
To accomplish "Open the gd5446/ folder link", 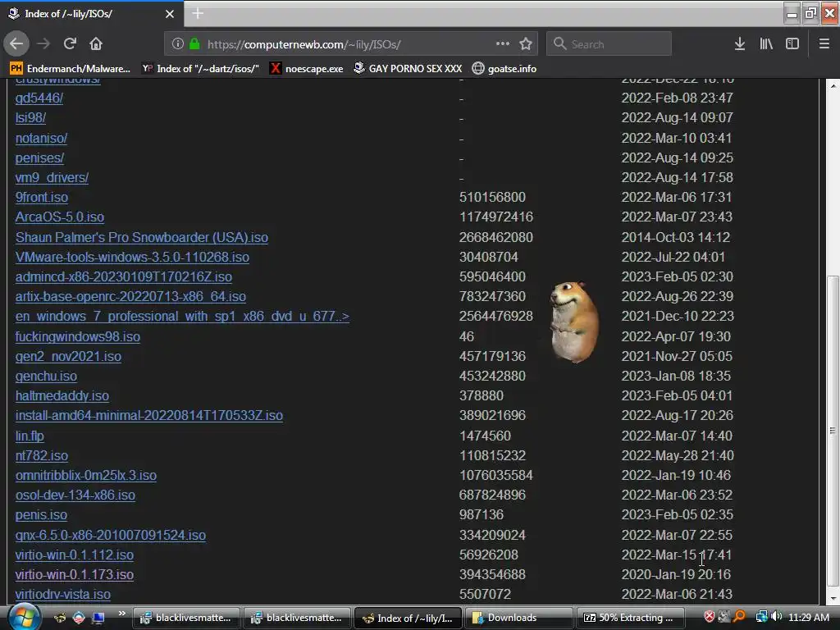I will tap(39, 98).
